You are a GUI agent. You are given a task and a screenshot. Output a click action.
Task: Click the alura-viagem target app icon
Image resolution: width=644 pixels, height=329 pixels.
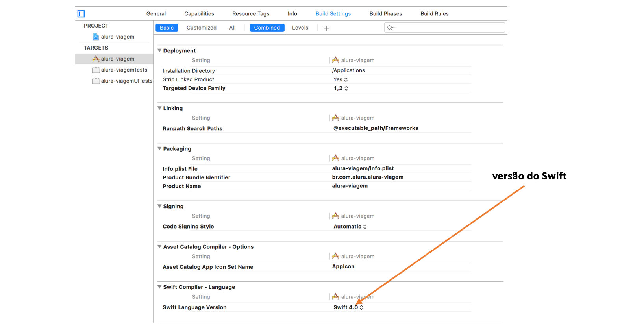click(x=96, y=59)
